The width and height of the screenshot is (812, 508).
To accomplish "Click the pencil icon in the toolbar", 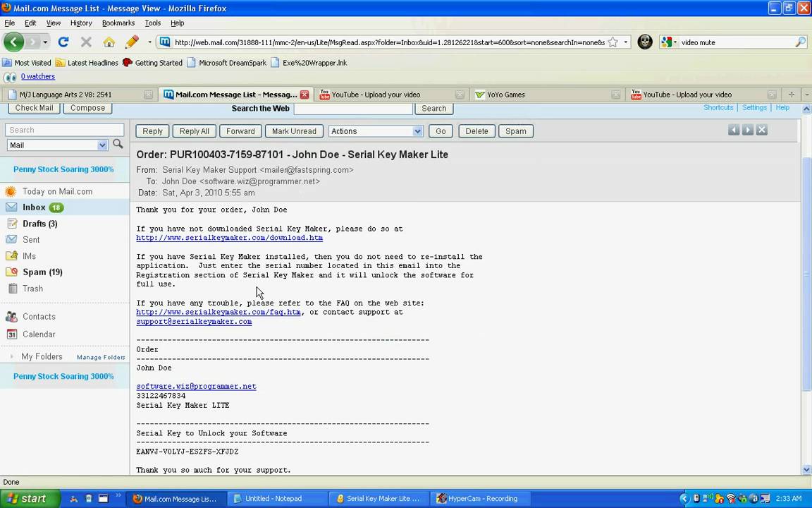I will [x=132, y=42].
